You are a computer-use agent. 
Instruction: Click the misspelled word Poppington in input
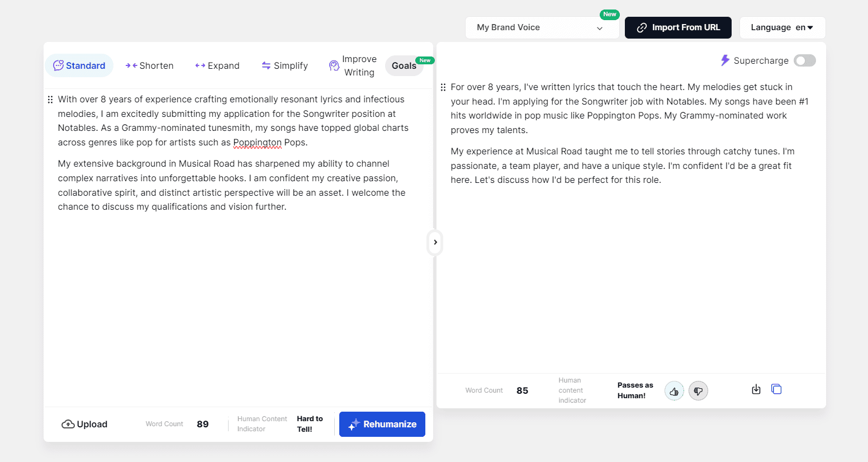click(x=257, y=143)
